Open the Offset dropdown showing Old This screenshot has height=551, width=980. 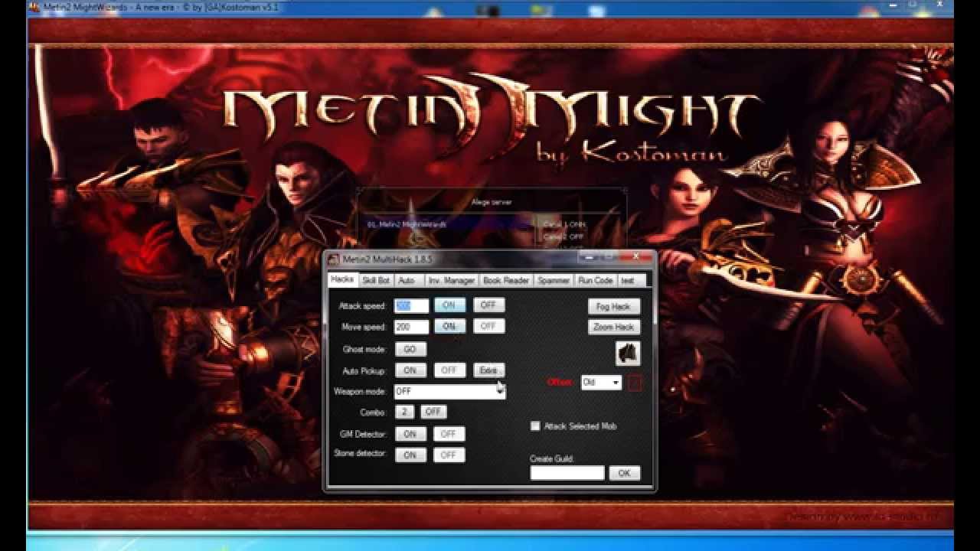(601, 382)
